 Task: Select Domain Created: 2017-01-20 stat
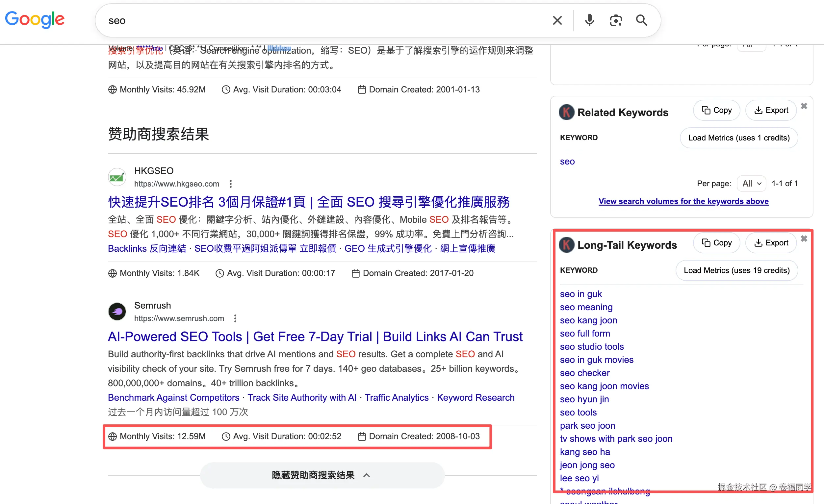413,273
